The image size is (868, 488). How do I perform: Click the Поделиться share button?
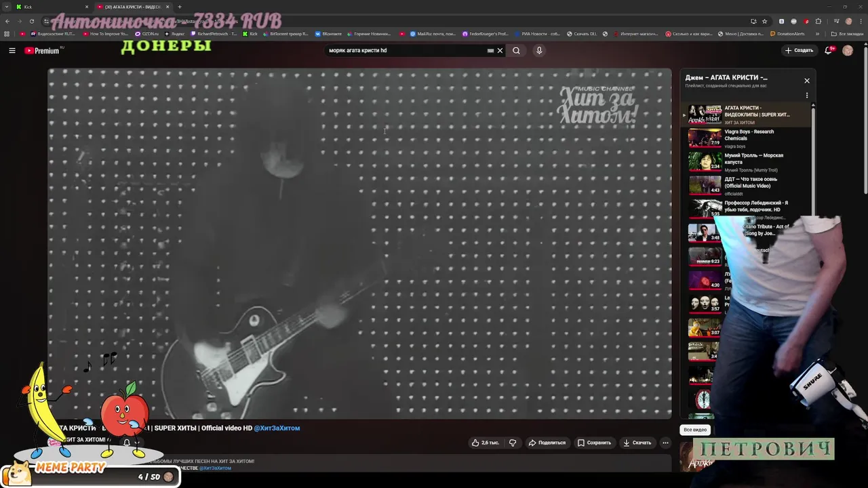click(547, 443)
